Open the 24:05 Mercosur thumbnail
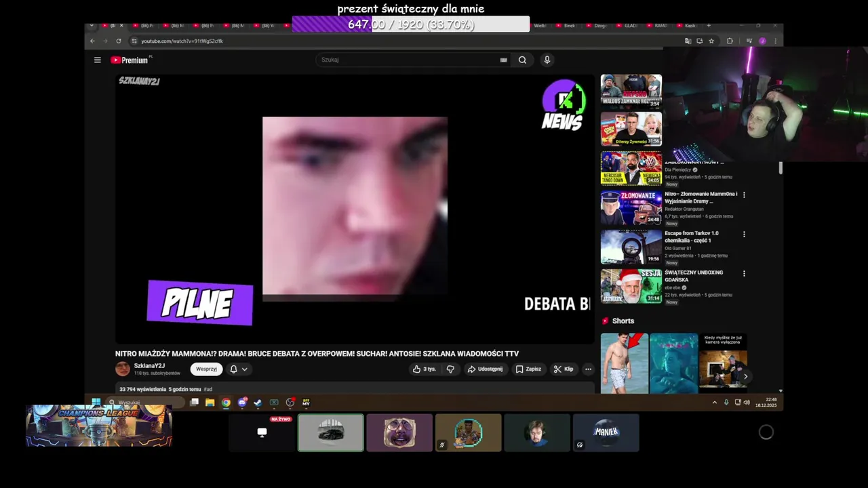 pos(631,168)
